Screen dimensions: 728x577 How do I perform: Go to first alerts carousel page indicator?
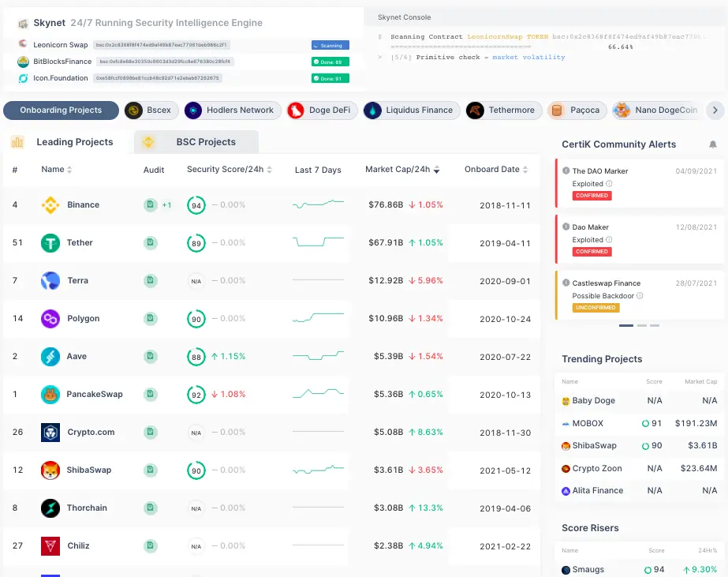pos(625,326)
